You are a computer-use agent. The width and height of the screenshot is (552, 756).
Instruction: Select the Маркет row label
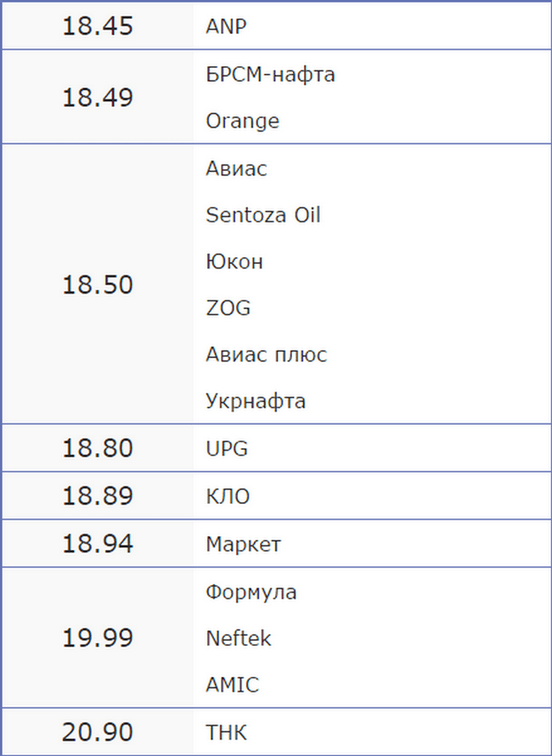click(243, 543)
